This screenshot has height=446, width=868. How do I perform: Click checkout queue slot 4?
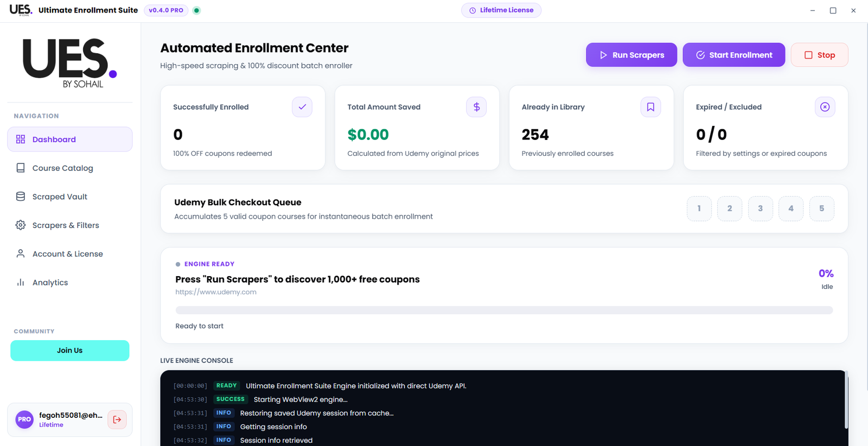[791, 208]
